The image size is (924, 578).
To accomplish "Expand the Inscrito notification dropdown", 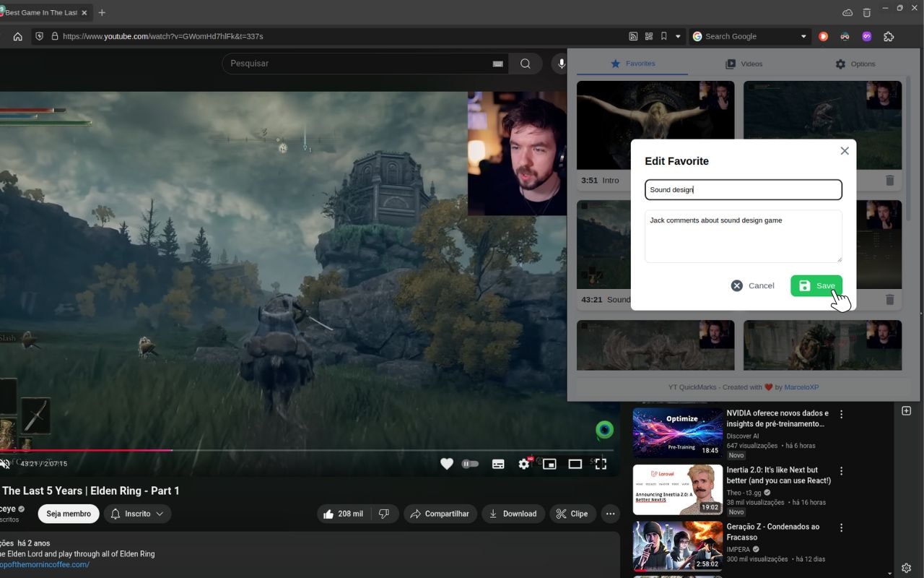I will tap(137, 514).
